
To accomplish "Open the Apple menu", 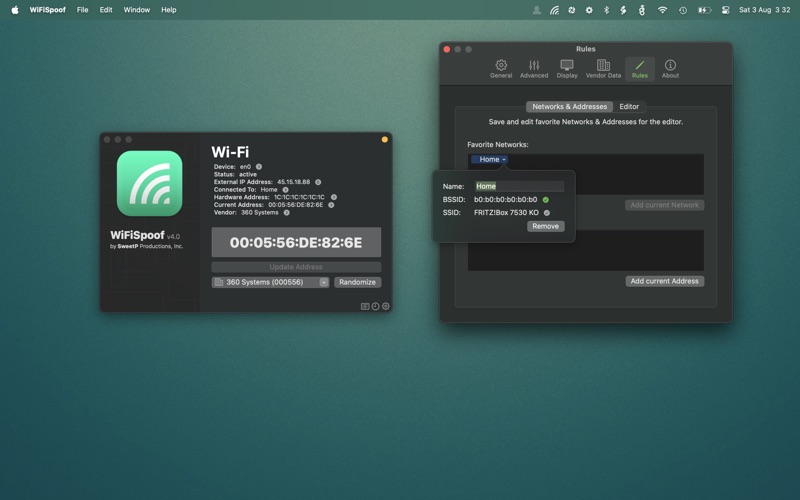I will click(15, 10).
